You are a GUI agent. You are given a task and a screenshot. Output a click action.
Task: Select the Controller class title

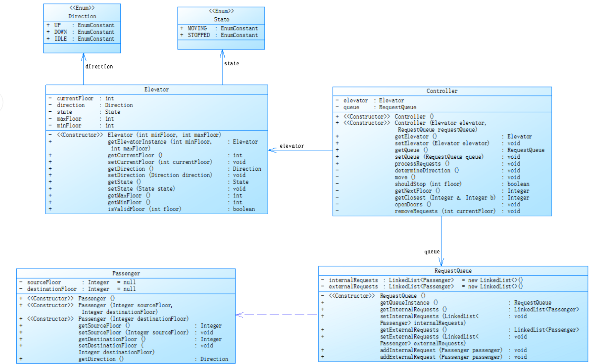(442, 91)
